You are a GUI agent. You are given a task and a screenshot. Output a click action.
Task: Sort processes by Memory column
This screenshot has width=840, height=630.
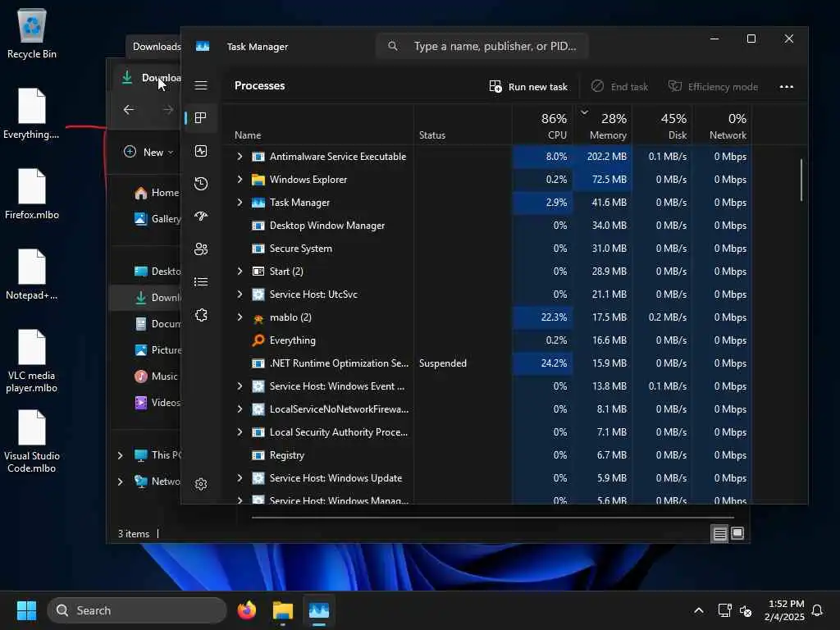[x=603, y=126]
